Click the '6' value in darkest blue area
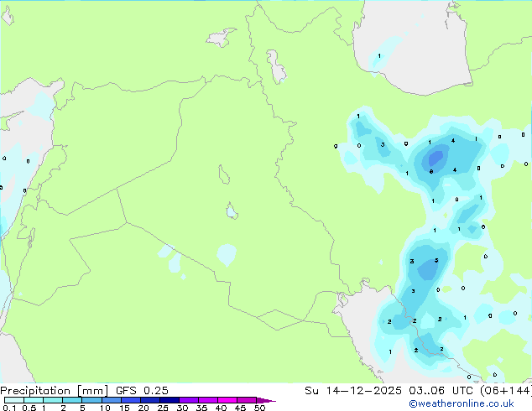This screenshot has height=411, width=532. [x=431, y=172]
